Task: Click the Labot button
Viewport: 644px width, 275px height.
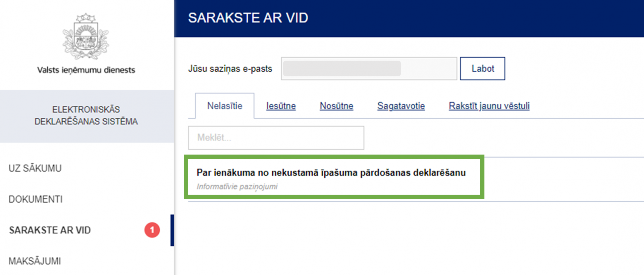Action: click(482, 68)
